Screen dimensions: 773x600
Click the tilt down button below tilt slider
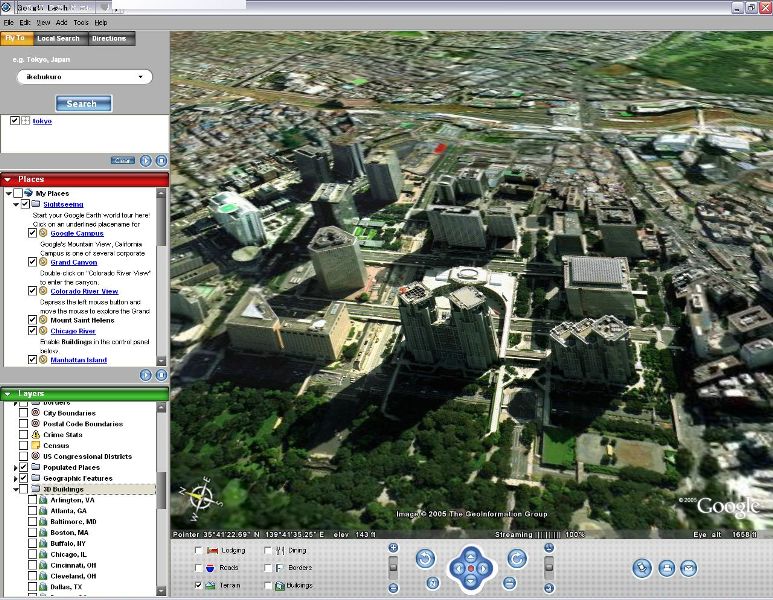(x=549, y=588)
